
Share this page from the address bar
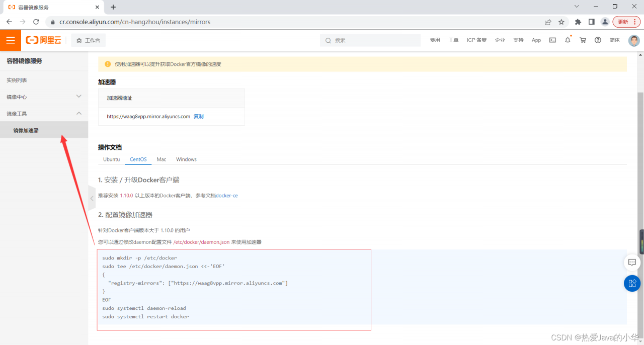coord(548,22)
